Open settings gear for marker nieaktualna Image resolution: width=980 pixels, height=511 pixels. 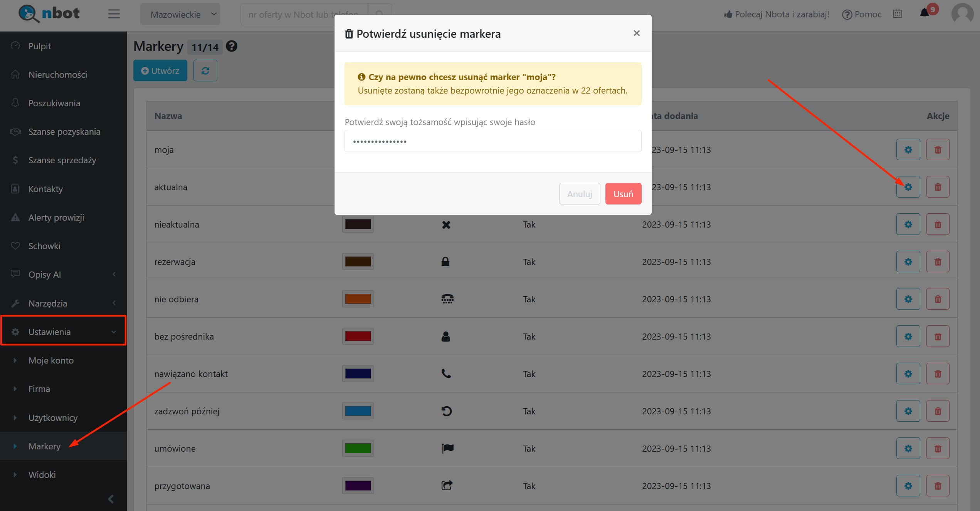point(908,225)
